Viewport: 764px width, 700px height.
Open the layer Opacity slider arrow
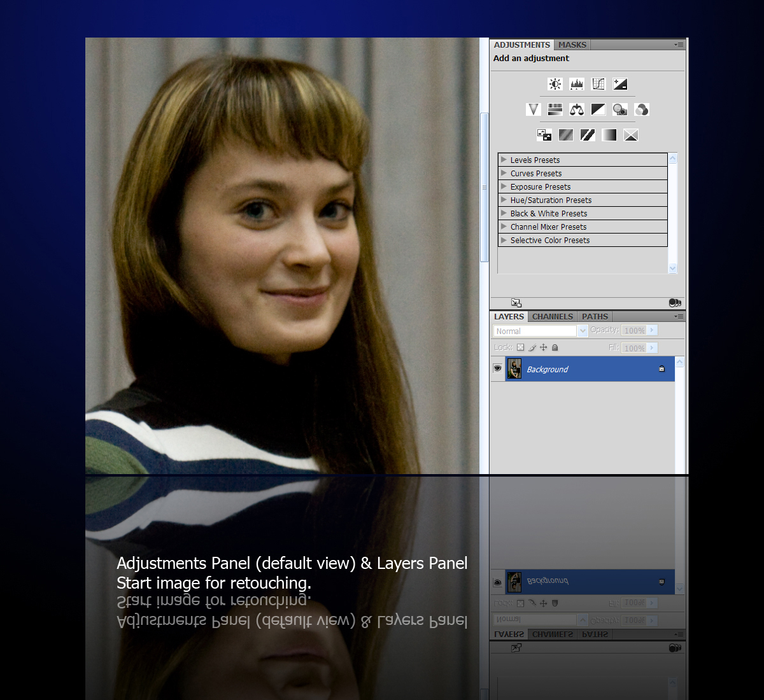tap(652, 330)
